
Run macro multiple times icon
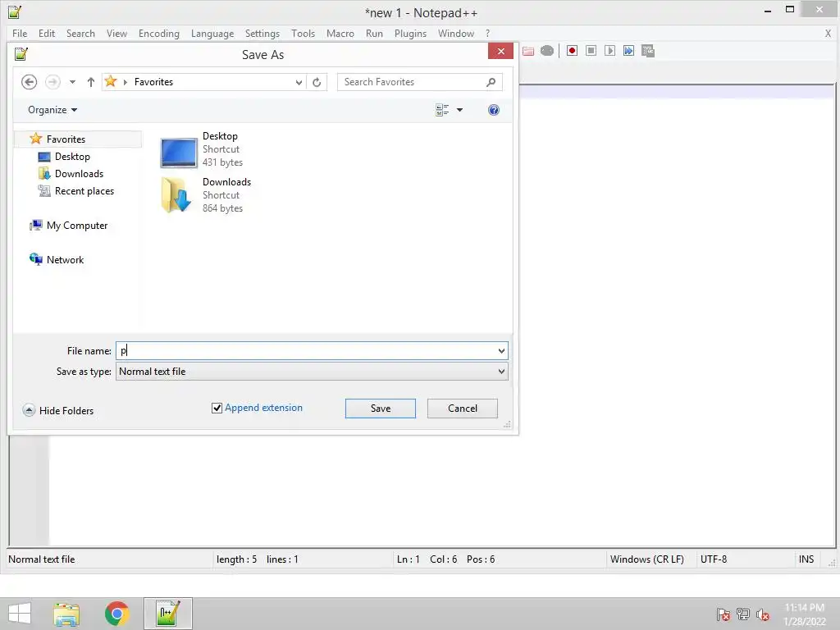pos(628,51)
